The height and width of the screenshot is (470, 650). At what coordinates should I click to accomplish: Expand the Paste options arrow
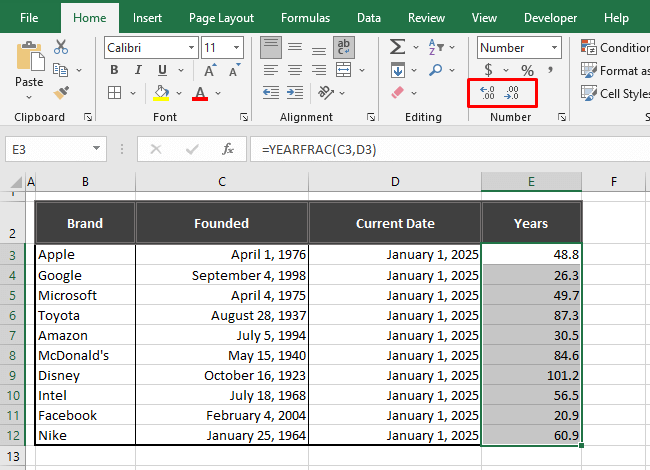(29, 97)
